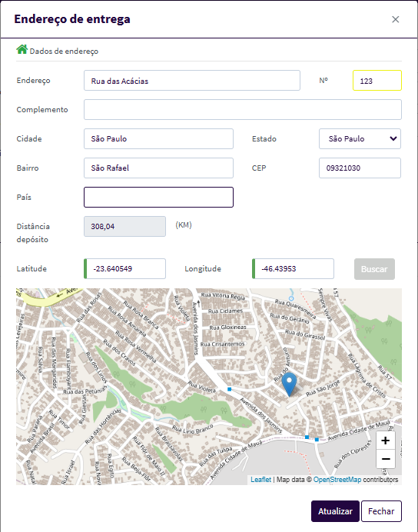This screenshot has height=532, width=418.
Task: Zoom in the map with plus button
Action: 386,441
